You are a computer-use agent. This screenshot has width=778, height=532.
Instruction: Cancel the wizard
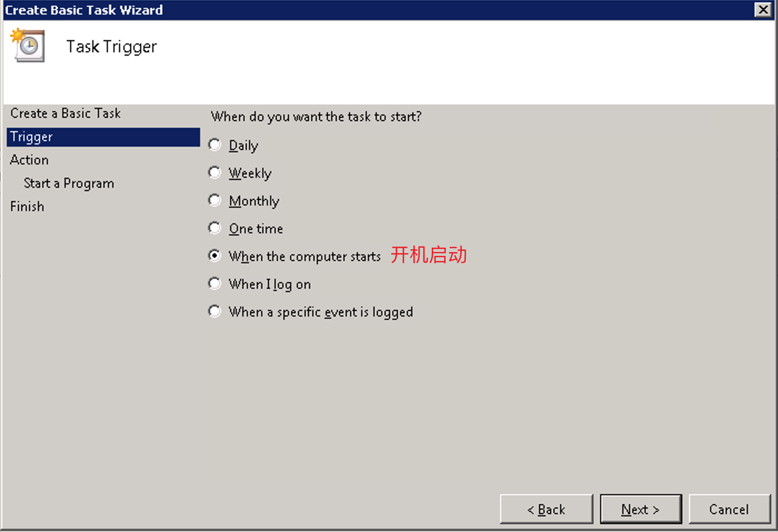(730, 509)
